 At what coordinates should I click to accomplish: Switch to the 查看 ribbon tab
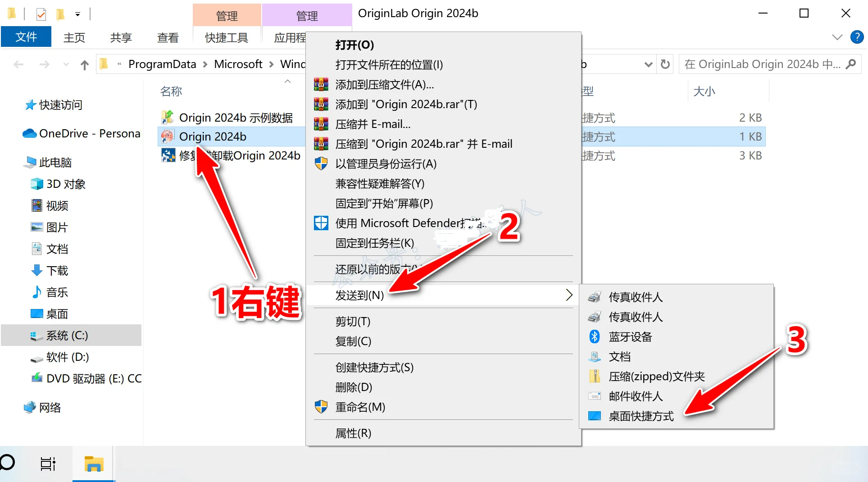pos(167,37)
